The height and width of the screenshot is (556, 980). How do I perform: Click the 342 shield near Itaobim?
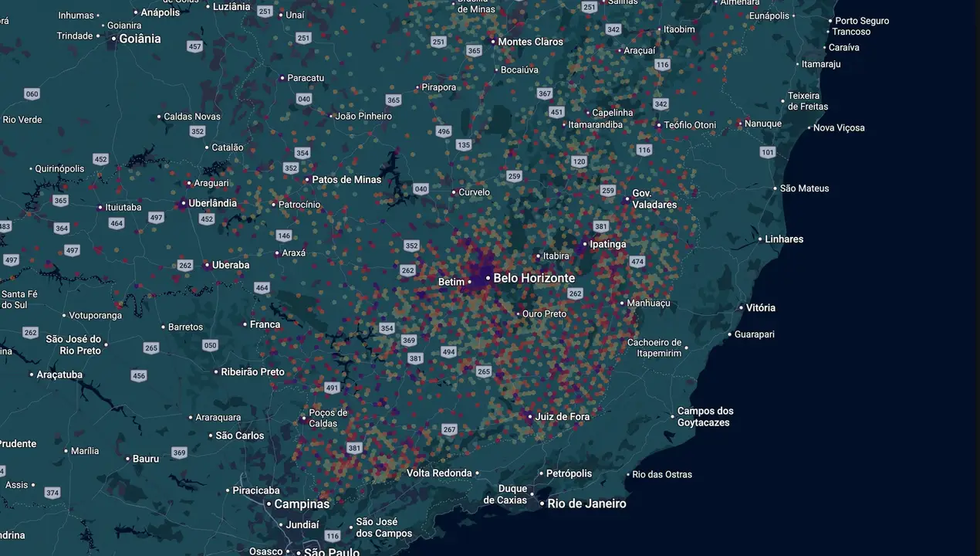[613, 29]
